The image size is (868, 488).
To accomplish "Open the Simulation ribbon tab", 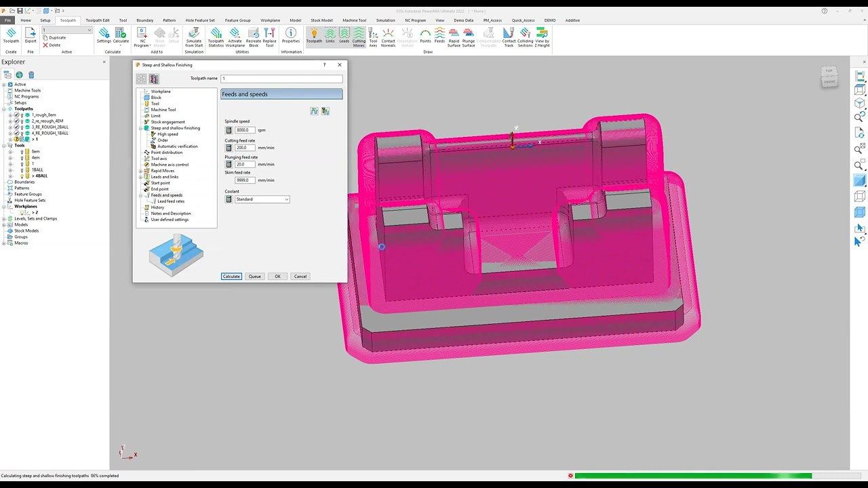I will 385,20.
